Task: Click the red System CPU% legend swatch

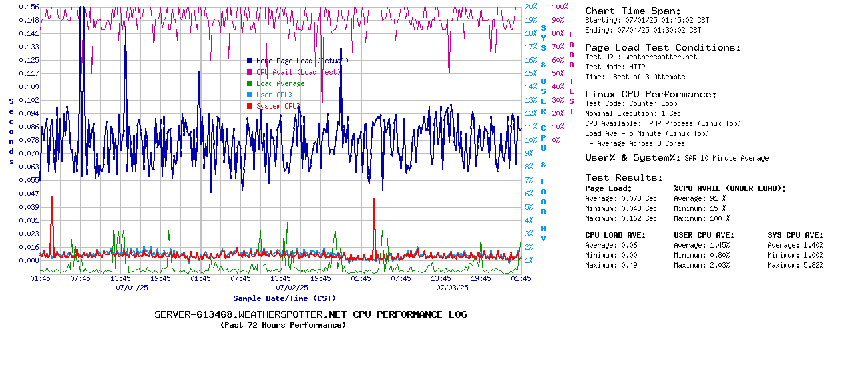Action: 250,106
